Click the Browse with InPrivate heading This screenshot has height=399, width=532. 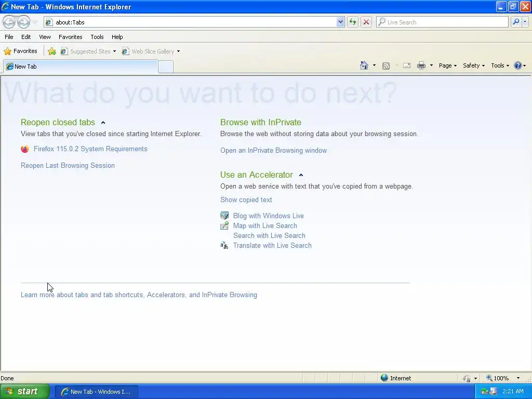(261, 122)
